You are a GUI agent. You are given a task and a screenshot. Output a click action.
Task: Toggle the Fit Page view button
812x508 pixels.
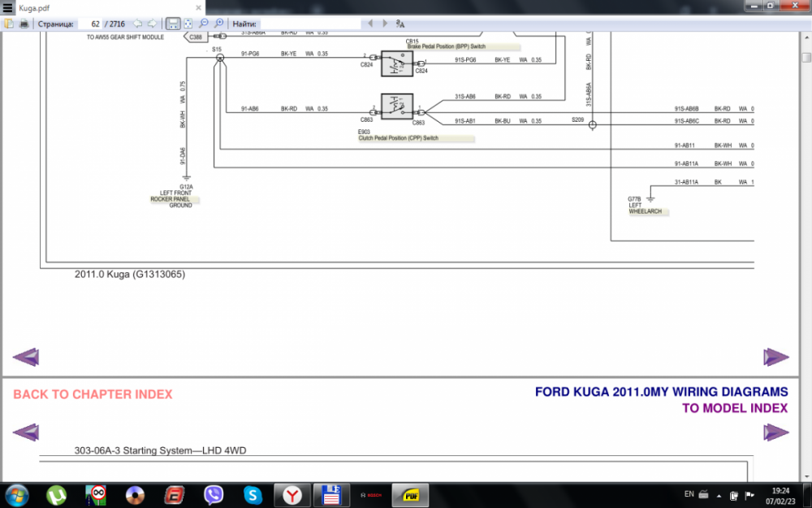188,24
